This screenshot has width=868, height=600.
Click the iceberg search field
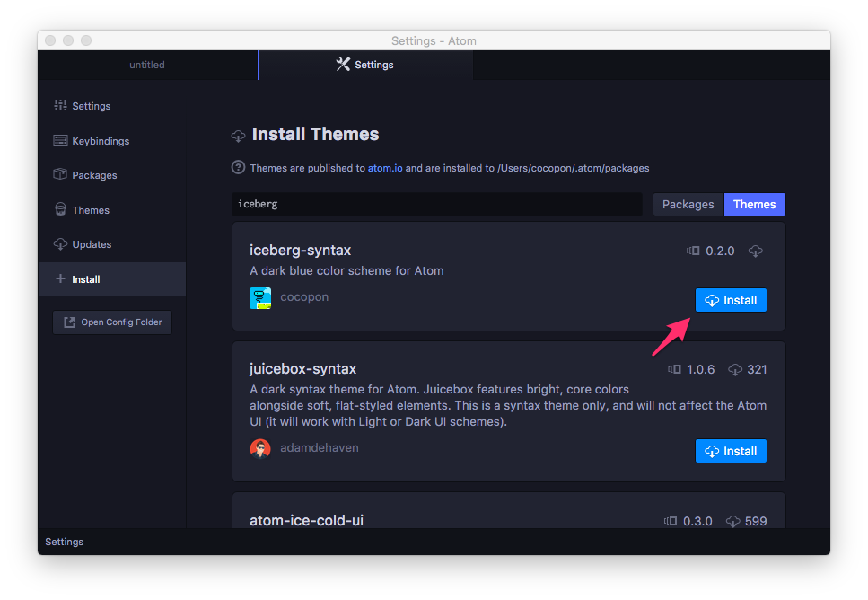tap(437, 205)
